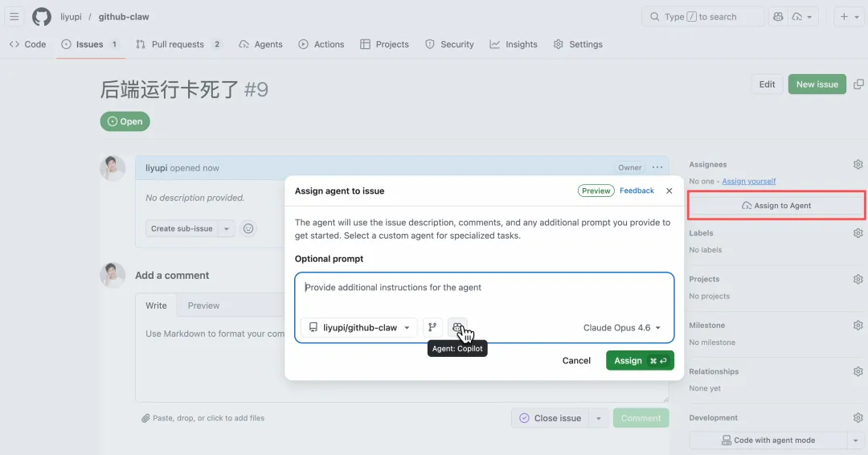Expand the Create sub-issue dropdown arrow

tap(227, 228)
